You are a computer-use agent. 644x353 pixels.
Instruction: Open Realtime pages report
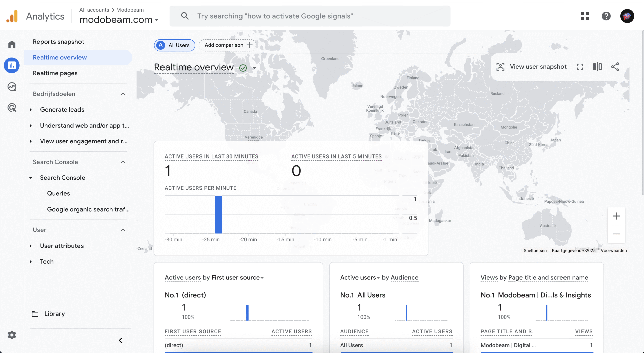[x=55, y=73]
